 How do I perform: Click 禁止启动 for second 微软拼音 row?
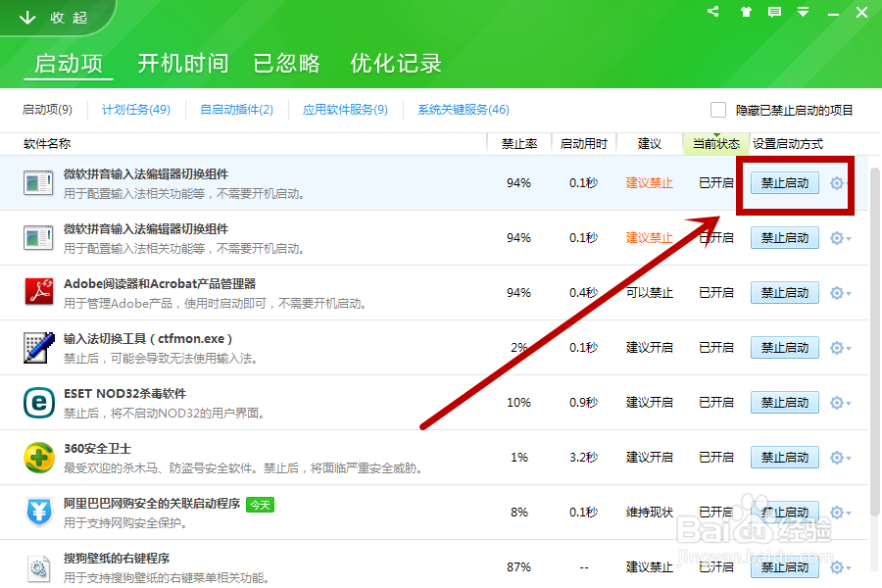(785, 238)
